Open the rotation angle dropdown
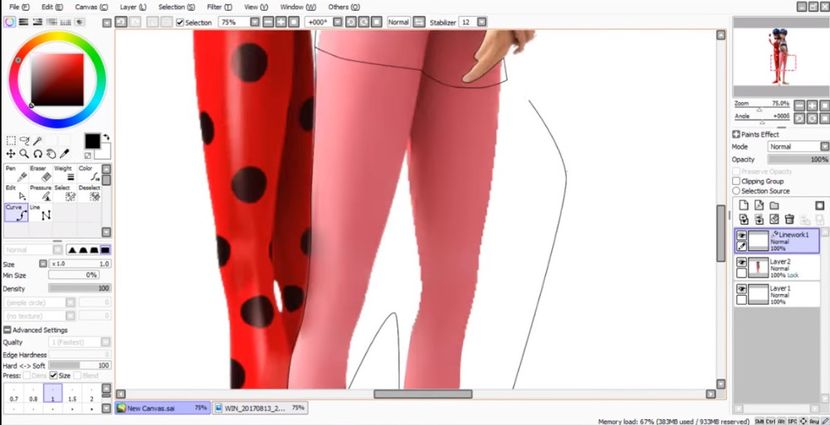The width and height of the screenshot is (830, 425). click(x=338, y=22)
